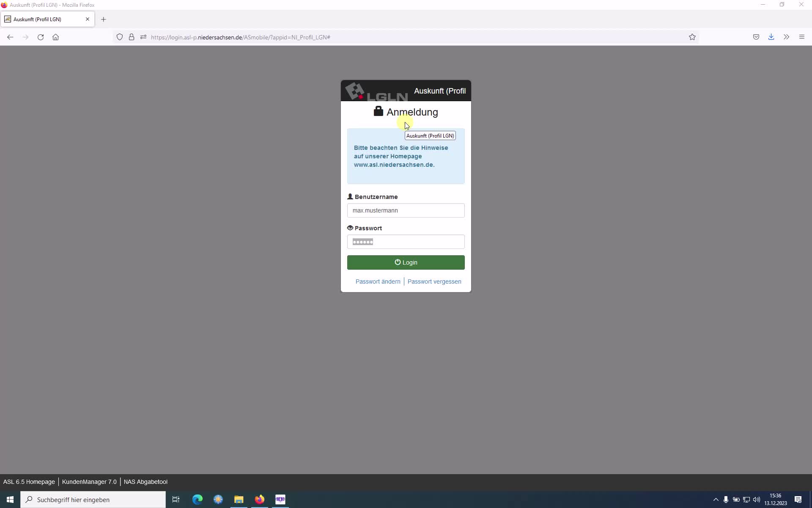Expand more tools overflow chevron

(786, 37)
